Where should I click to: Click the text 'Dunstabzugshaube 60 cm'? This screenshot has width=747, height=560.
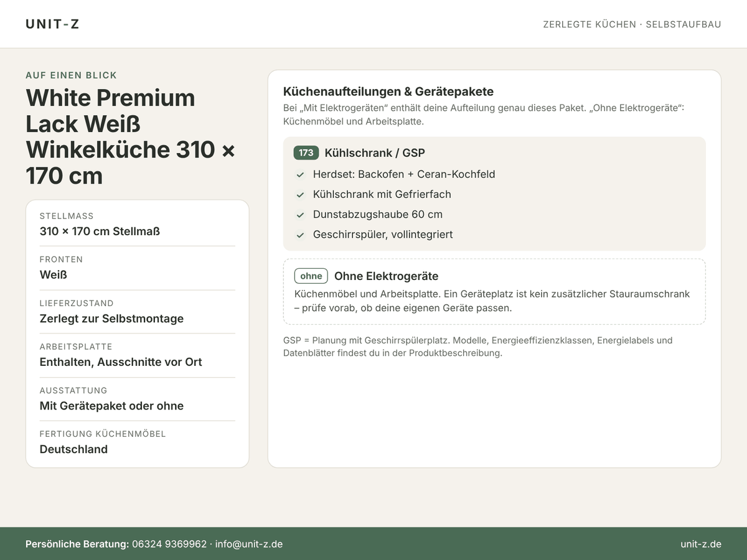(378, 214)
